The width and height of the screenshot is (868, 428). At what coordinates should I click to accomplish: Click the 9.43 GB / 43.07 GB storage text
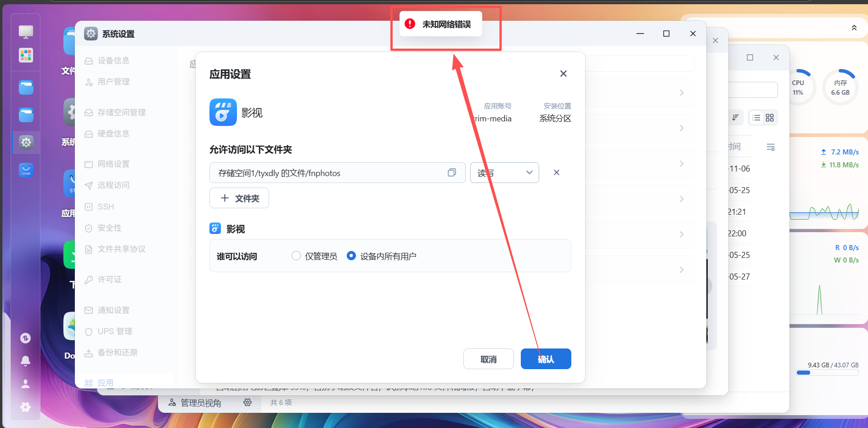pos(833,365)
